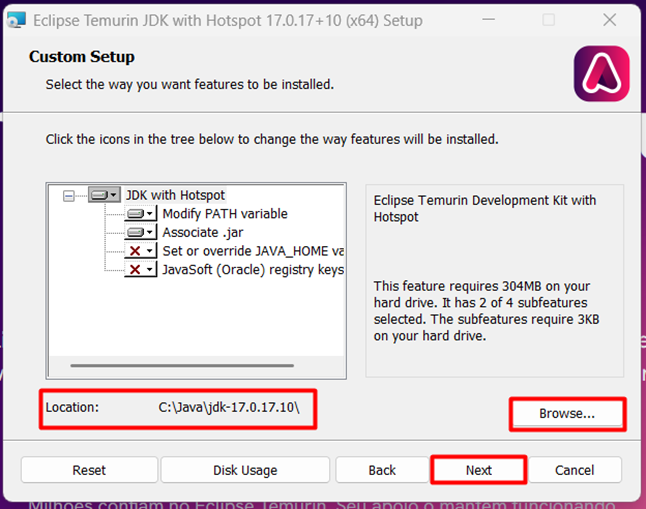Open the JDK with Hotspot install-state icon
This screenshot has height=509, width=646.
pos(104,195)
